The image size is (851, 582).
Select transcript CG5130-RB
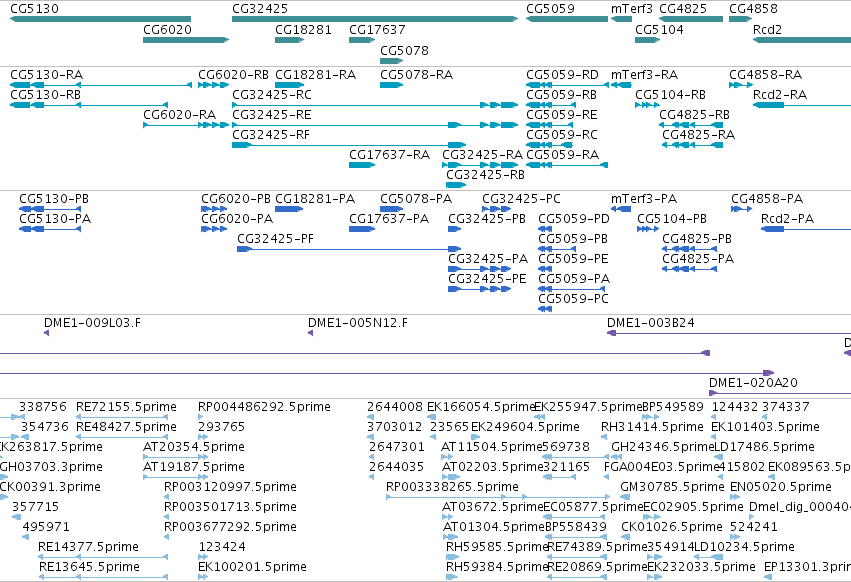(x=89, y=105)
